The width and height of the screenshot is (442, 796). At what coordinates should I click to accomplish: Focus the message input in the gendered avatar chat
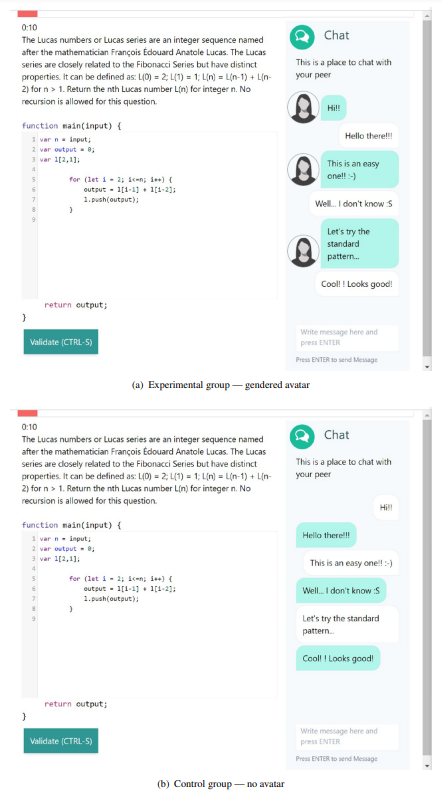click(x=347, y=338)
